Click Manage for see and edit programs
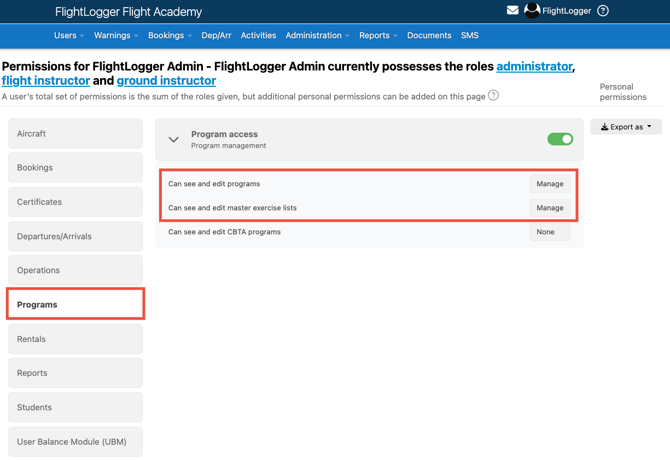This screenshot has width=670, height=460. pyautogui.click(x=549, y=184)
